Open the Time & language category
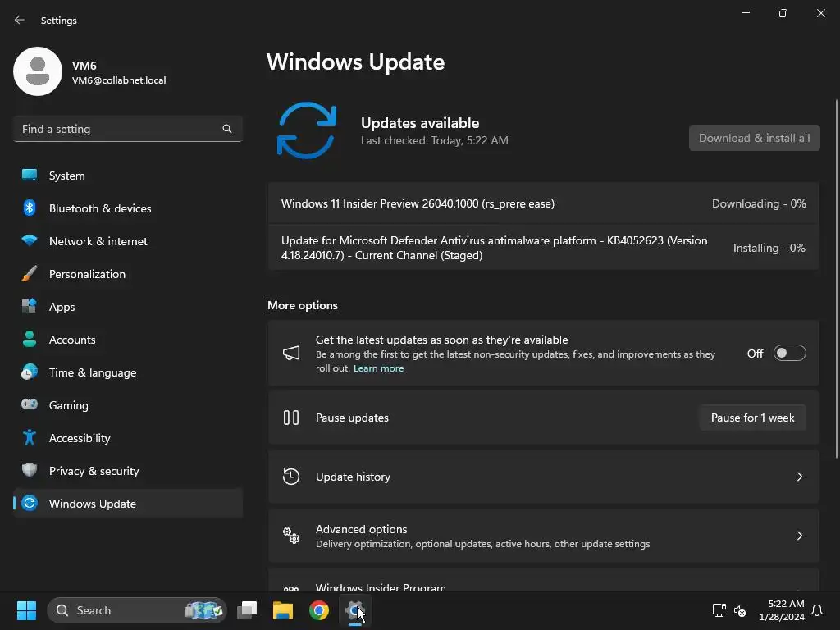Viewport: 840px width, 630px height. [128, 372]
